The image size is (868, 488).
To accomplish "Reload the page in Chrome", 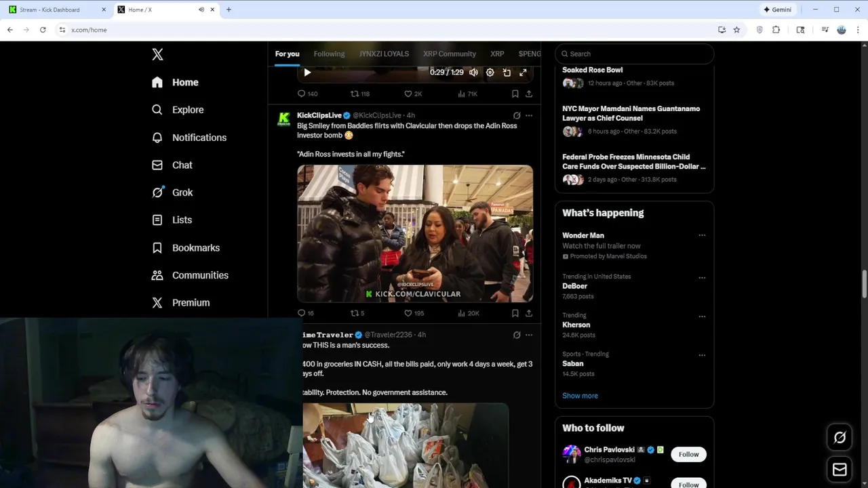I will [x=43, y=30].
